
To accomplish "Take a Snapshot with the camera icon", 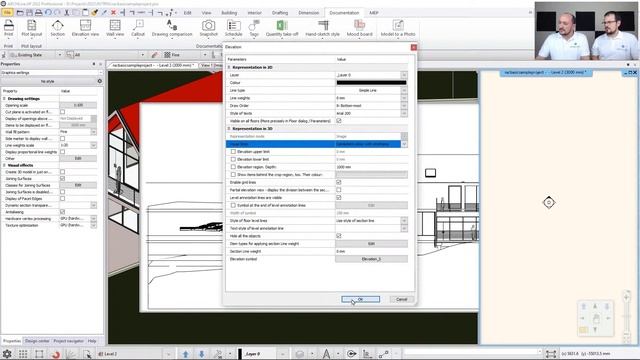I will tap(209, 28).
